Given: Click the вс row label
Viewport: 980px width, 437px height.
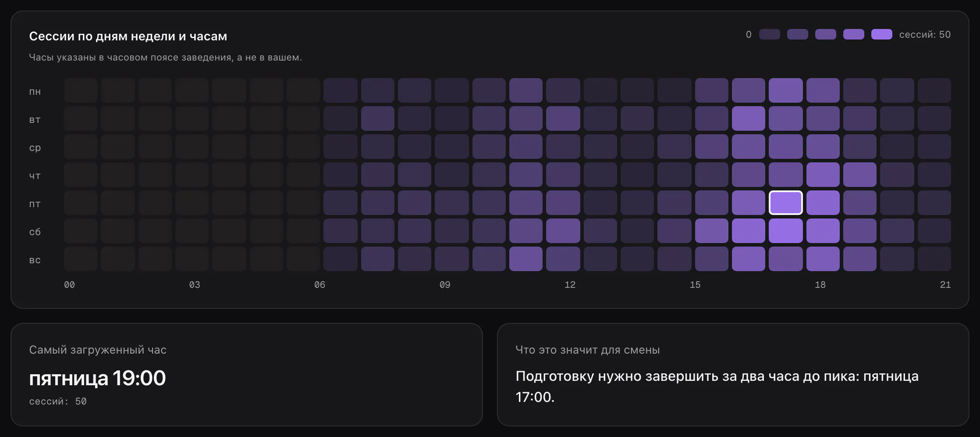Looking at the screenshot, I should tap(35, 260).
